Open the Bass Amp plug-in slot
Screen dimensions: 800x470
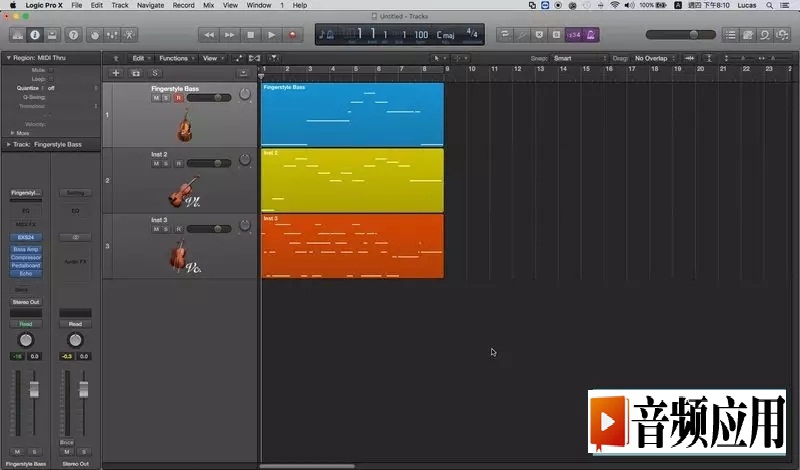point(26,250)
